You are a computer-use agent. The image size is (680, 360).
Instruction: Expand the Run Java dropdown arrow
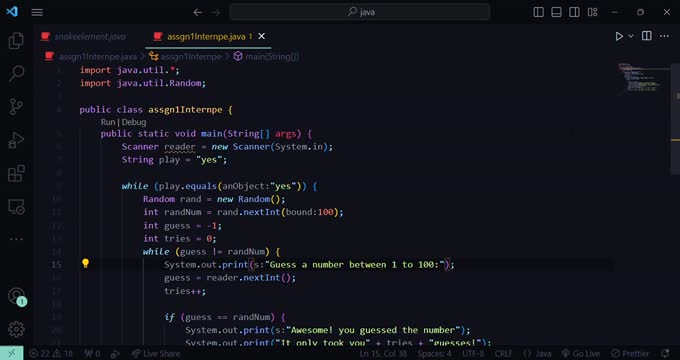(631, 36)
